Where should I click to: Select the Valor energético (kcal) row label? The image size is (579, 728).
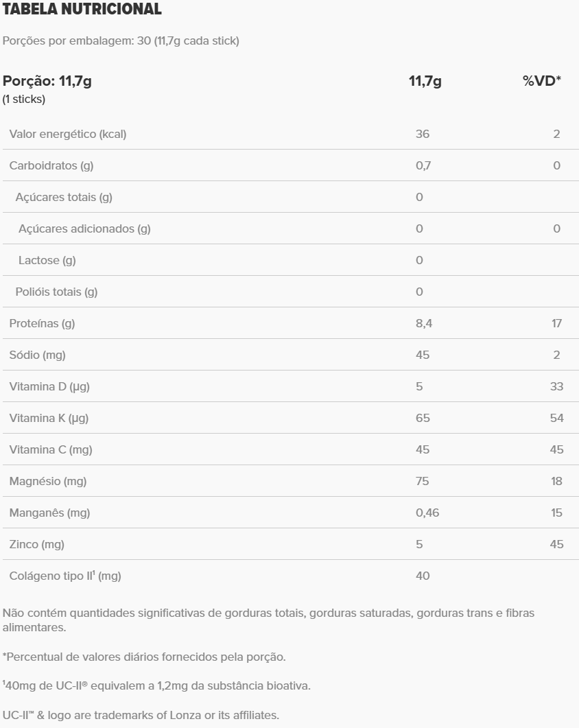68,134
